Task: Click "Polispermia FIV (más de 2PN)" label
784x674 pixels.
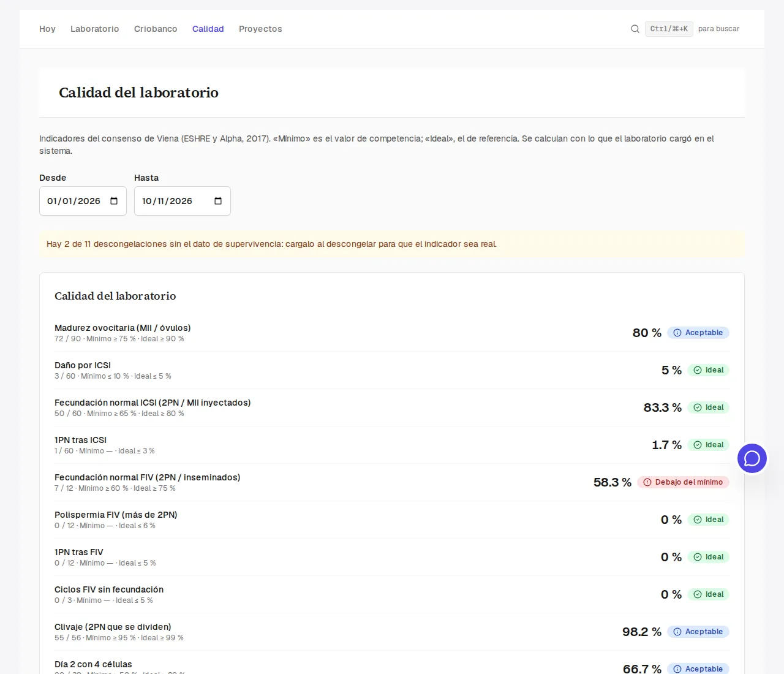Action: (x=116, y=515)
